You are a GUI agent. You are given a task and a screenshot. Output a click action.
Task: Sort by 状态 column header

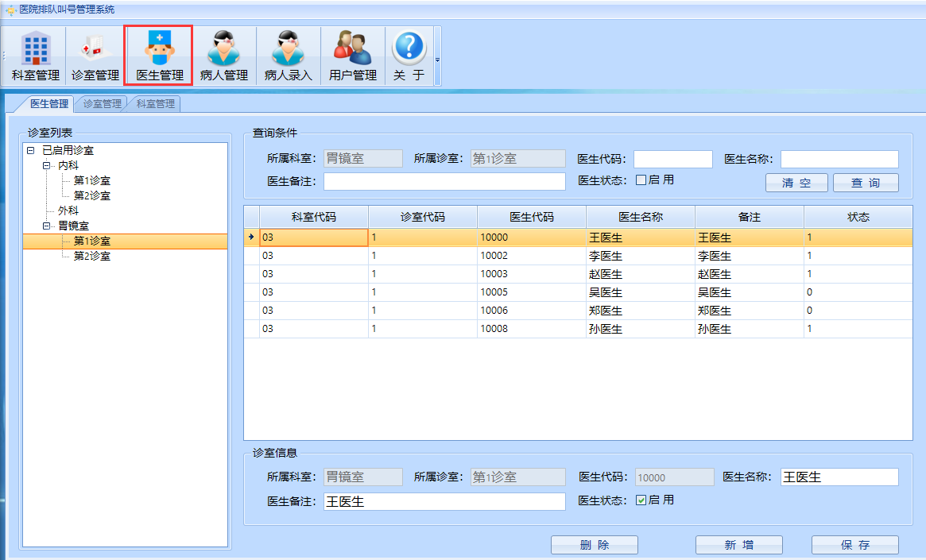coord(858,217)
